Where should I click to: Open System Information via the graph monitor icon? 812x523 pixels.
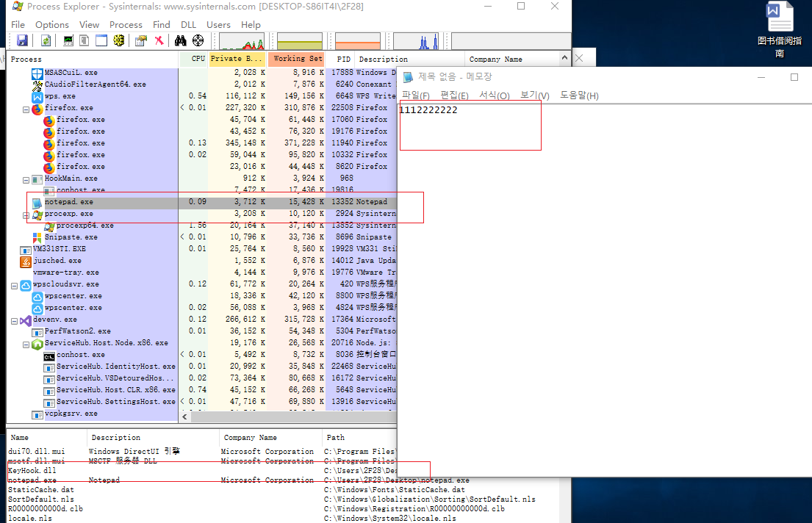[68, 40]
